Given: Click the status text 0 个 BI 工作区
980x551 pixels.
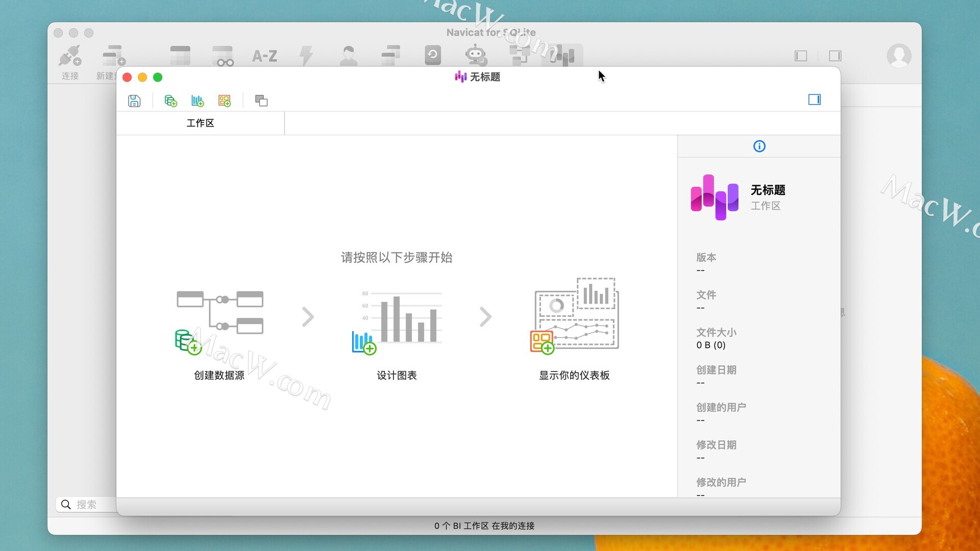Looking at the screenshot, I should pyautogui.click(x=461, y=526).
